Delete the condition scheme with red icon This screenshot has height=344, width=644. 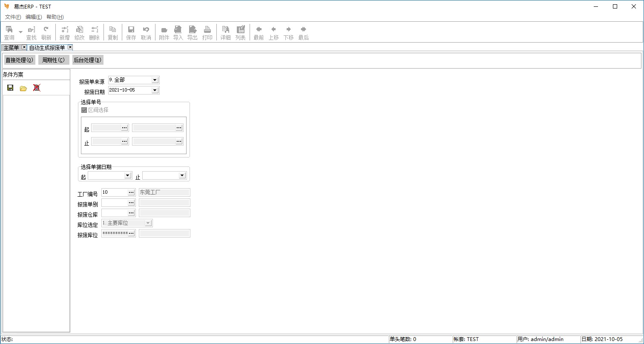(x=37, y=88)
